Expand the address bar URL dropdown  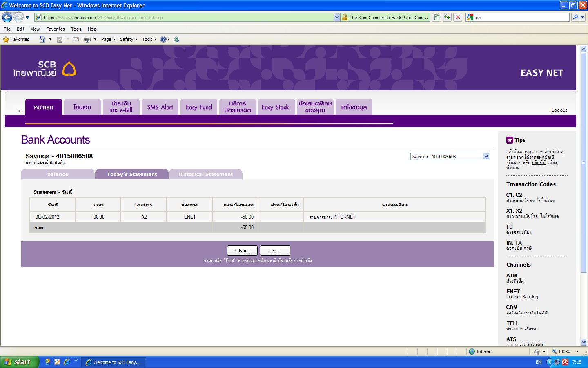coord(337,18)
